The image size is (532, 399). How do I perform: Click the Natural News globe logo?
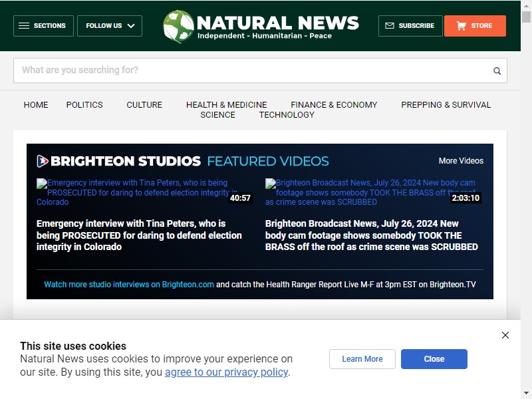(x=178, y=26)
